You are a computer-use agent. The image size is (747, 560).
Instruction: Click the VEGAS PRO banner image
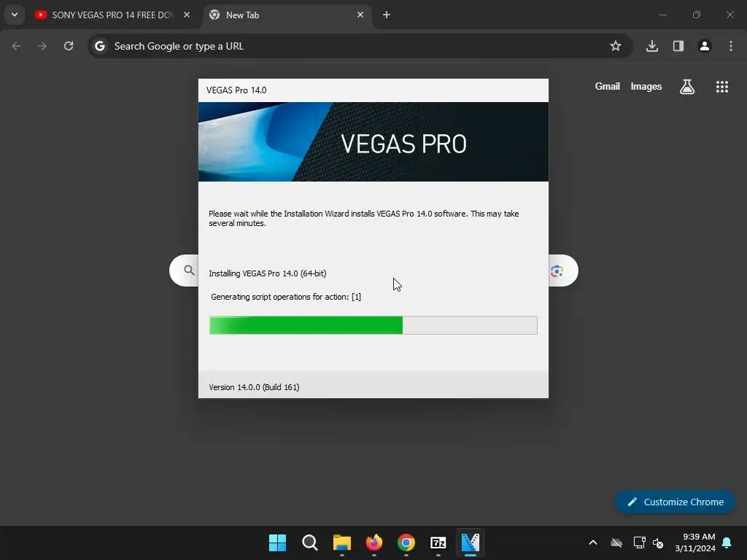tap(373, 142)
